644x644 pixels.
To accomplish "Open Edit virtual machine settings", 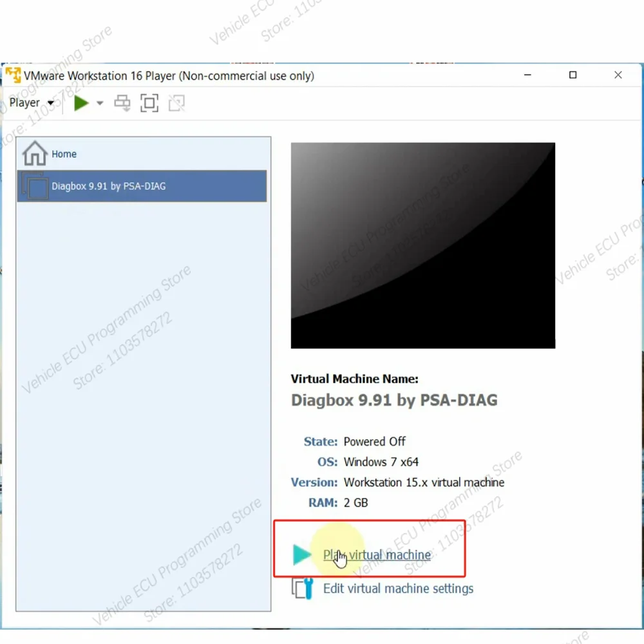I will (x=398, y=588).
